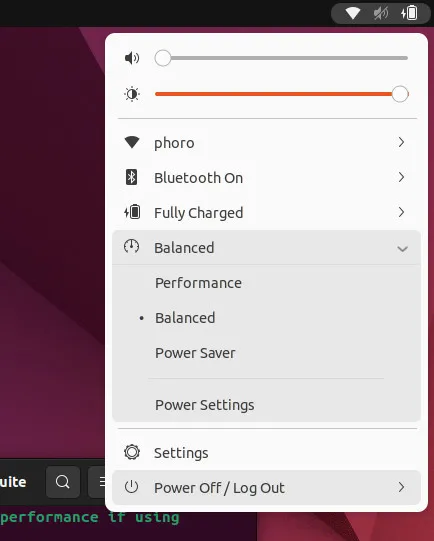This screenshot has height=541, width=434.
Task: Expand the phoro Wi-Fi submenu arrow
Action: tap(401, 142)
